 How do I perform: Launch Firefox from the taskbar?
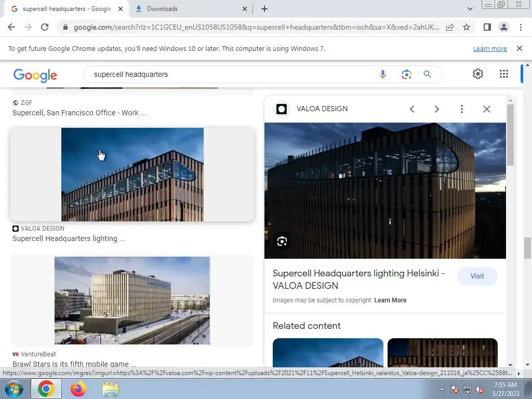(x=78, y=389)
